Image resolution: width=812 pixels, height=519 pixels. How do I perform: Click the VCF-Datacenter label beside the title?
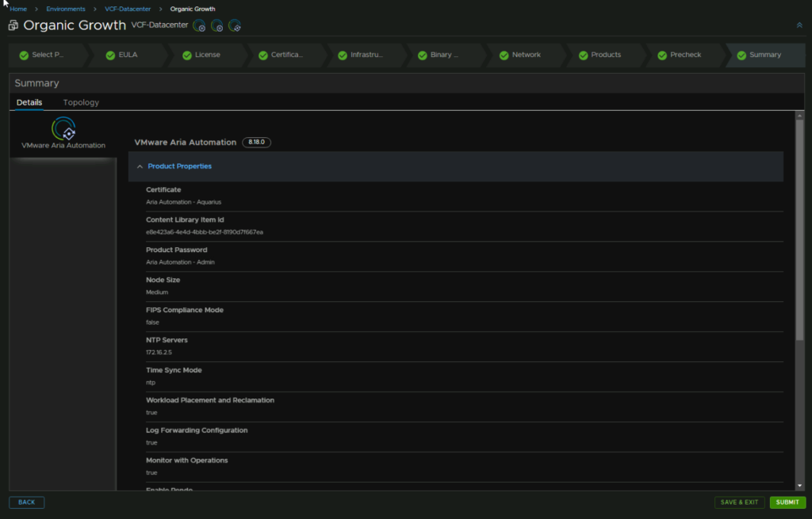coord(159,25)
